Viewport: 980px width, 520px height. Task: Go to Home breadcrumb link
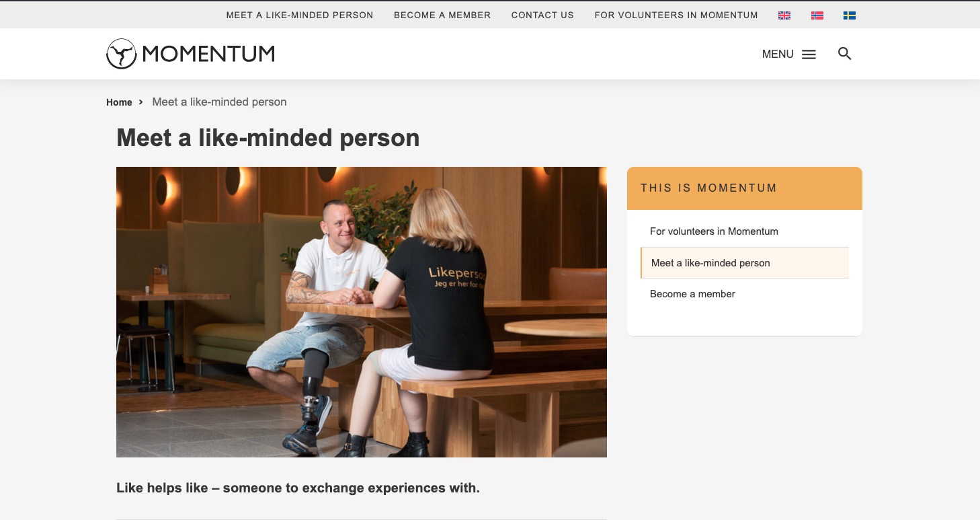[119, 102]
